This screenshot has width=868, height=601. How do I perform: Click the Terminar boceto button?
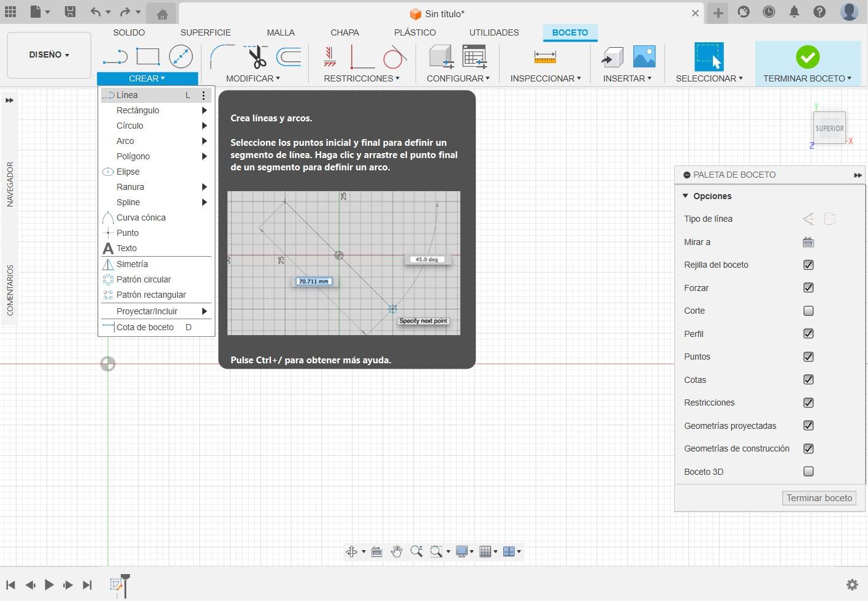pyautogui.click(x=819, y=498)
